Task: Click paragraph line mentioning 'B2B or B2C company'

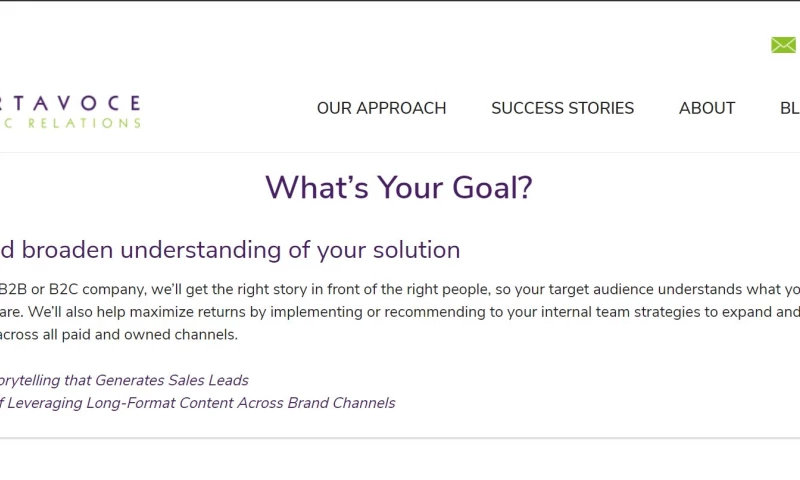Action: [x=70, y=289]
